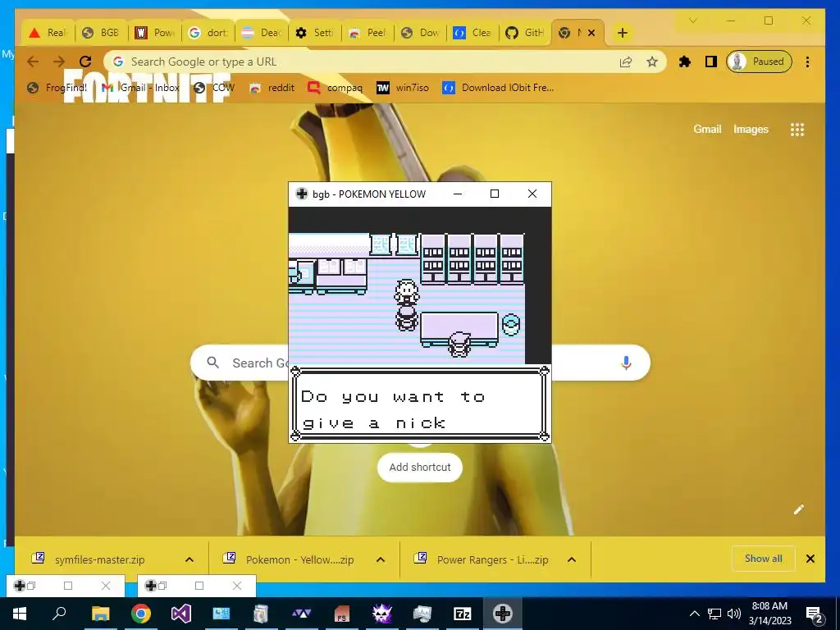Image resolution: width=840 pixels, height=630 pixels.
Task: Click Show all downloads
Action: click(x=764, y=559)
